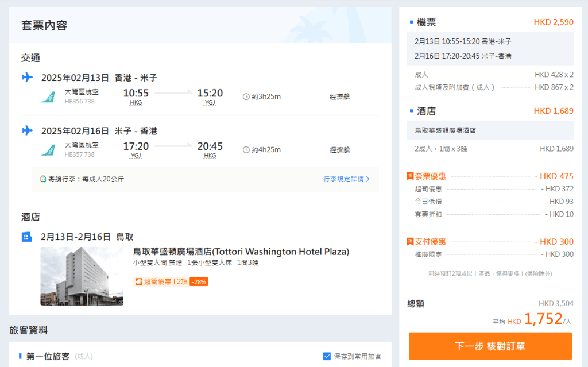Click the clock icon beside 約3h25m
This screenshot has width=588, height=367.
point(246,96)
